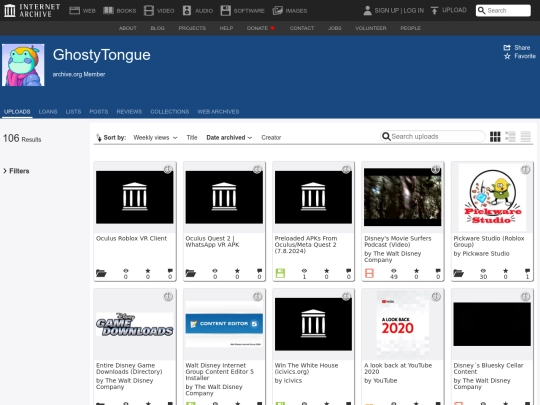Switch to extended list view
This screenshot has width=540, height=405.
click(510, 137)
